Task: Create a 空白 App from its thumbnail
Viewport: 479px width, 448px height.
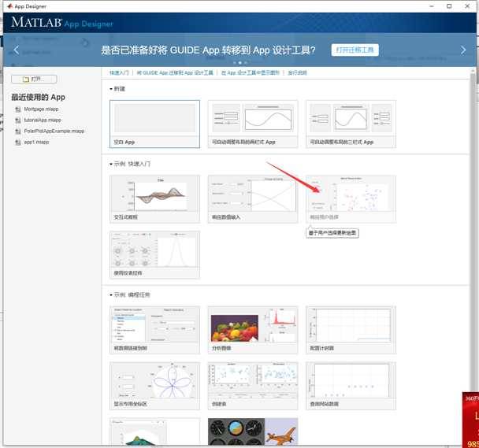Action: [x=154, y=124]
